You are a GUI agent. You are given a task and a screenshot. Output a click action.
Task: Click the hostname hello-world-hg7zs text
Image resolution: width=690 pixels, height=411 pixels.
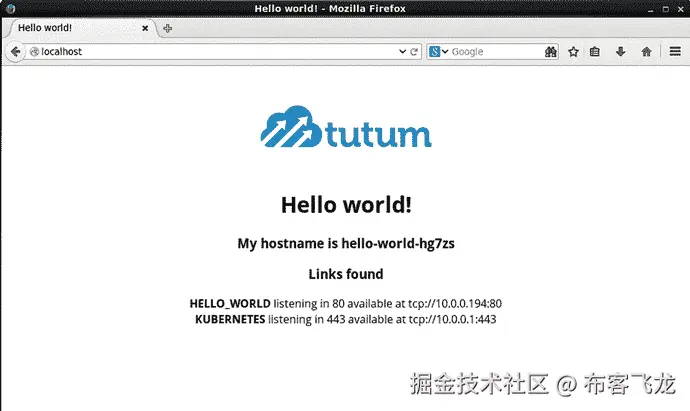click(x=398, y=243)
